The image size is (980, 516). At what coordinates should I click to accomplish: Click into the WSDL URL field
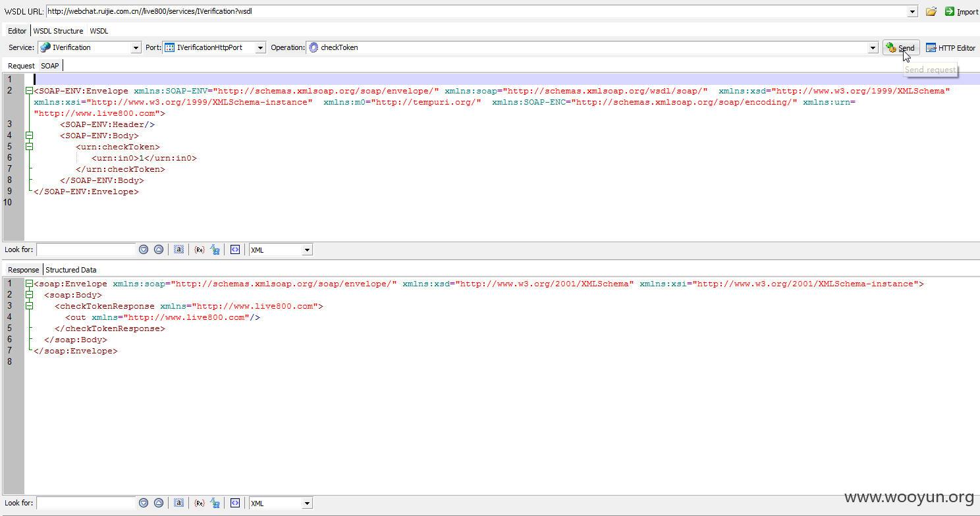476,11
